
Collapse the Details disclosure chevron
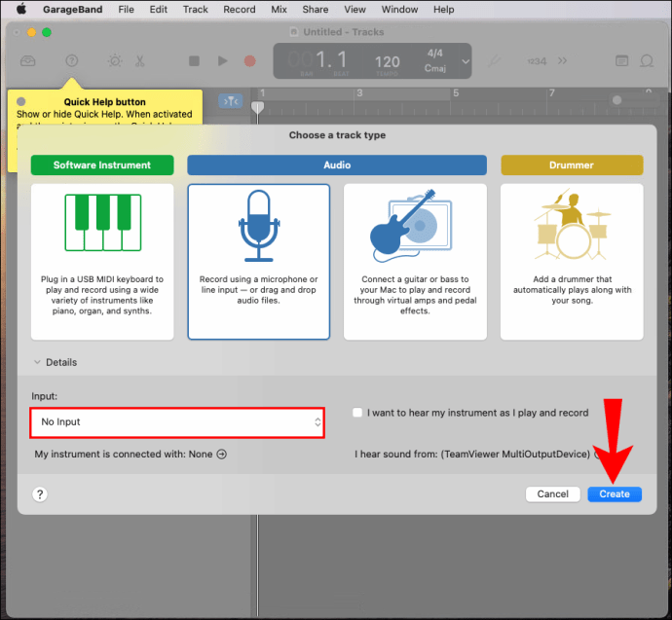(37, 362)
